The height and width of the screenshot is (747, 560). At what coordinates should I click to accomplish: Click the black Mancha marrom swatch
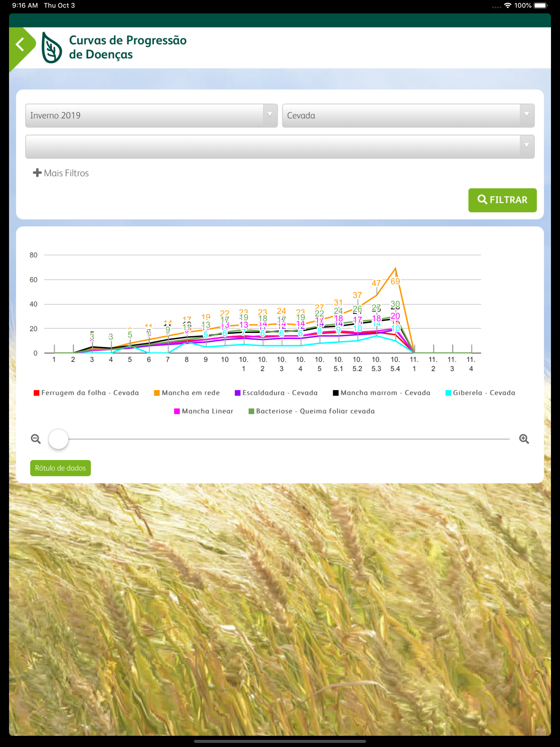[336, 393]
